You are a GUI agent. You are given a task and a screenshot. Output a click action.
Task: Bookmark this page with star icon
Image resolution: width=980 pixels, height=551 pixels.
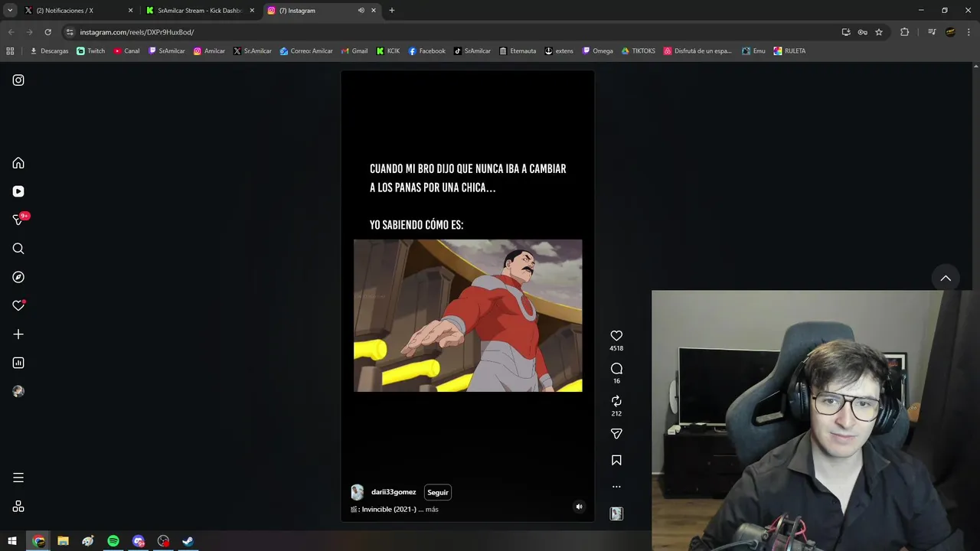[x=879, y=32]
